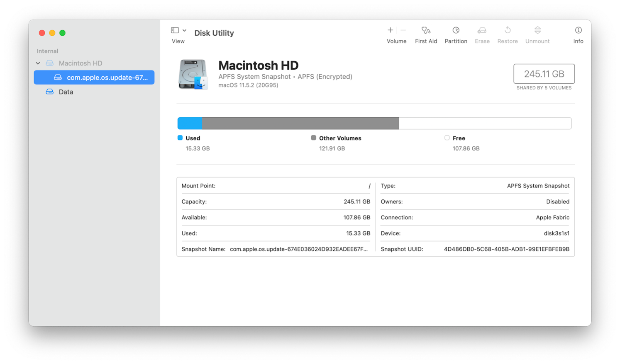Screen dimensions: 620x364
Task: Add a new volume with the plus icon
Action: pos(390,30)
